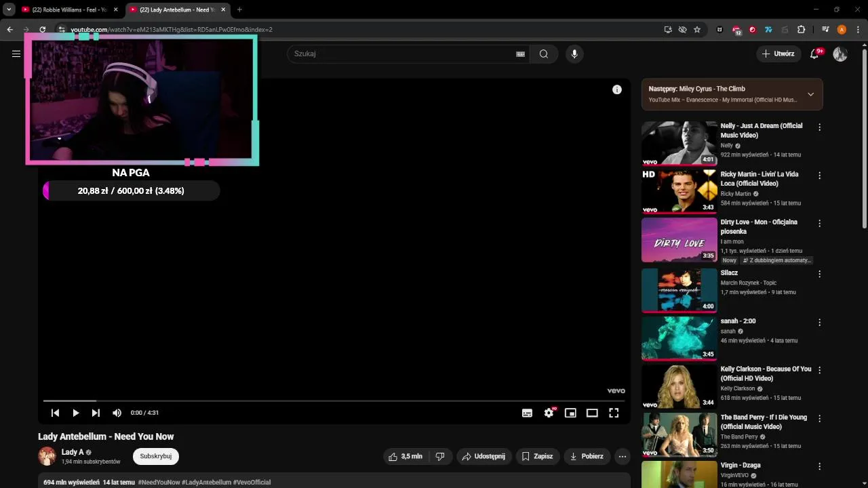Go to previous video in playlist
The width and height of the screenshot is (868, 488).
[55, 413]
